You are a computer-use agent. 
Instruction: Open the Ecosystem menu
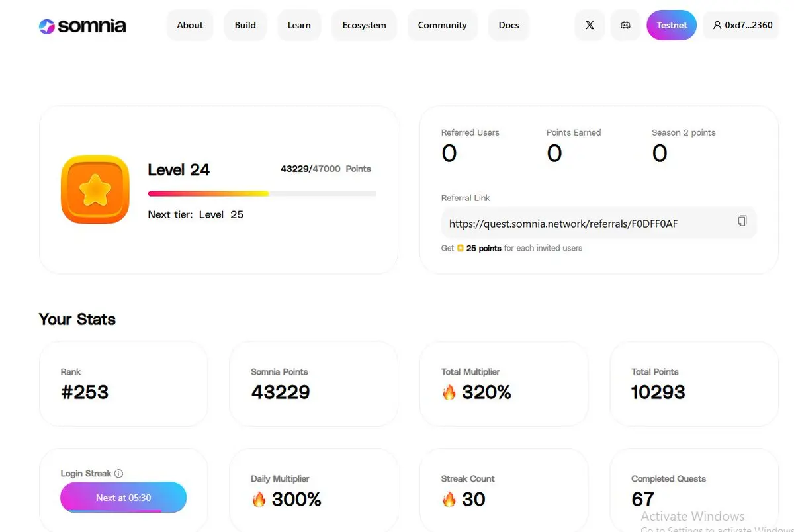point(364,25)
